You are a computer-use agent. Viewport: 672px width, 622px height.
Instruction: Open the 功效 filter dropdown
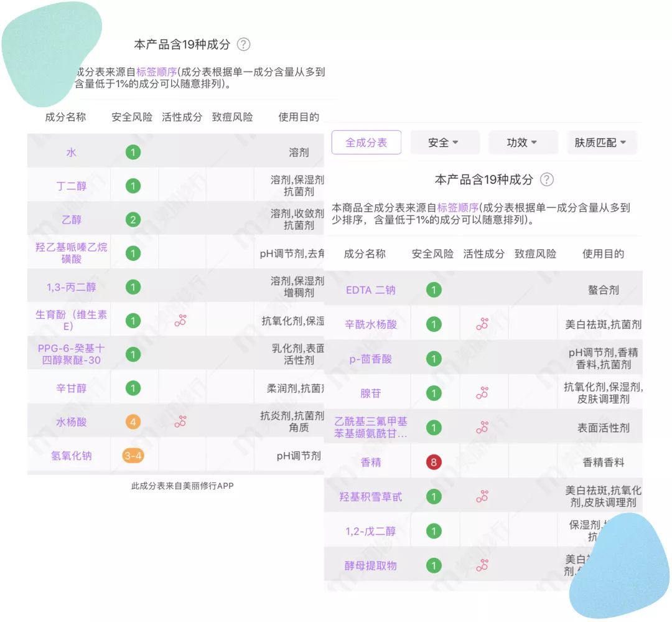point(523,143)
